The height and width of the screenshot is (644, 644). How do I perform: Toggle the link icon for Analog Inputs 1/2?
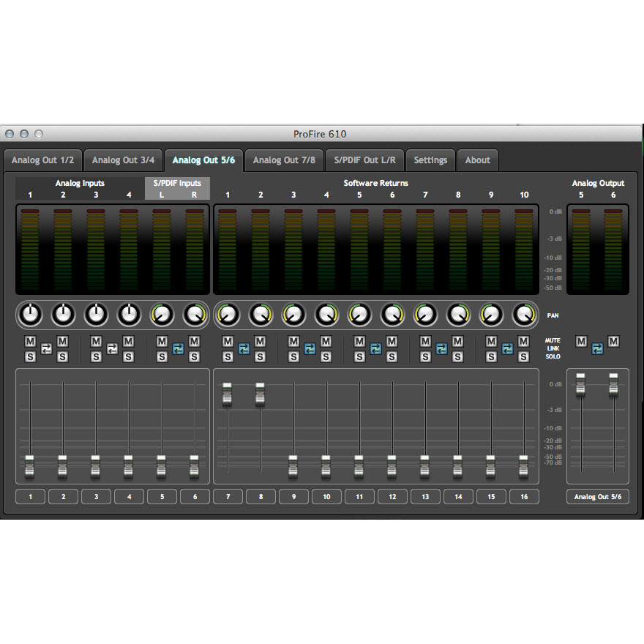point(46,349)
